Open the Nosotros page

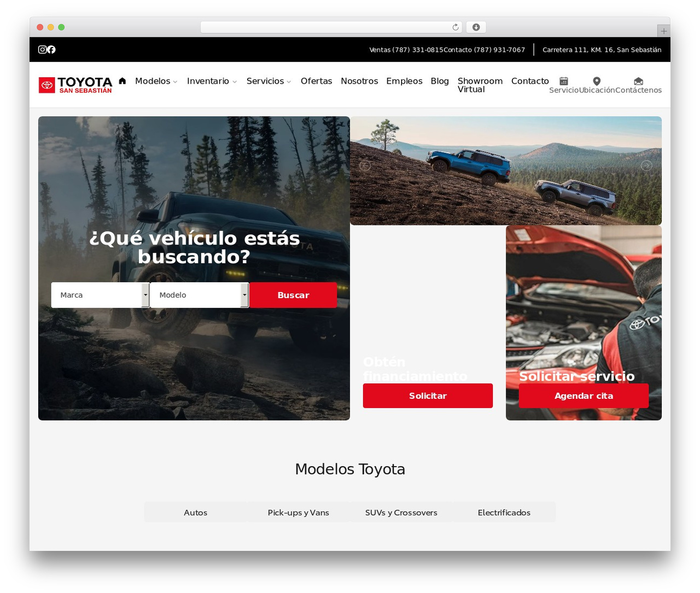(x=359, y=81)
